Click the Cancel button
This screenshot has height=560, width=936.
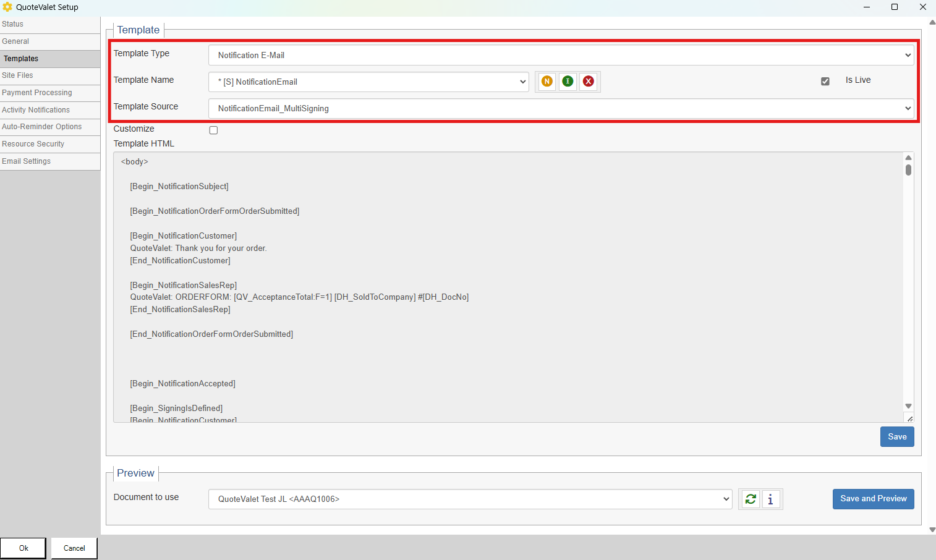click(74, 548)
